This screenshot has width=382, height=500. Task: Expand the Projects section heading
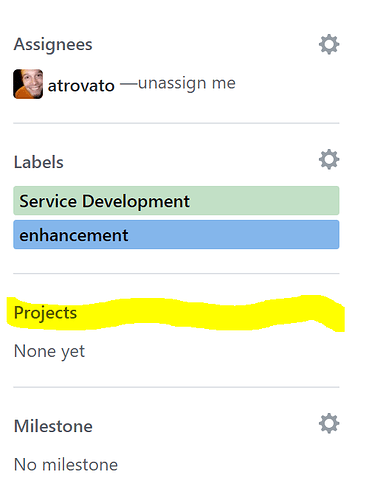(45, 313)
